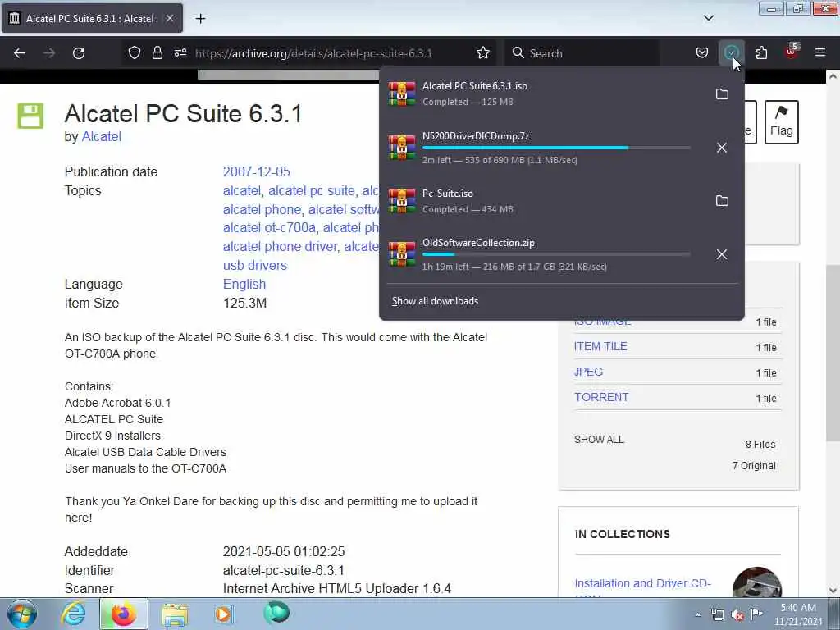Open Windows Explorer folder in taskbar
840x630 pixels.
point(175,614)
